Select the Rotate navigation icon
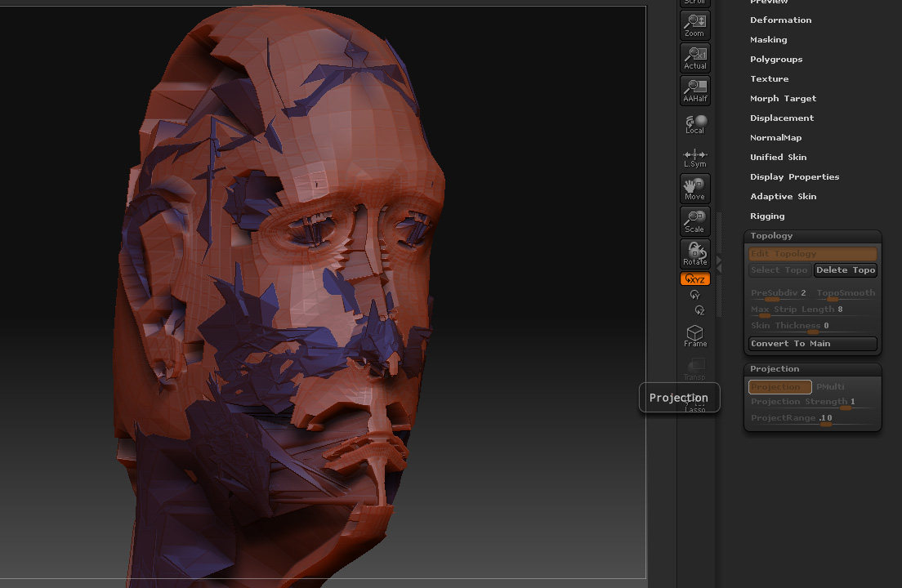Image resolution: width=902 pixels, height=588 pixels. 695,254
